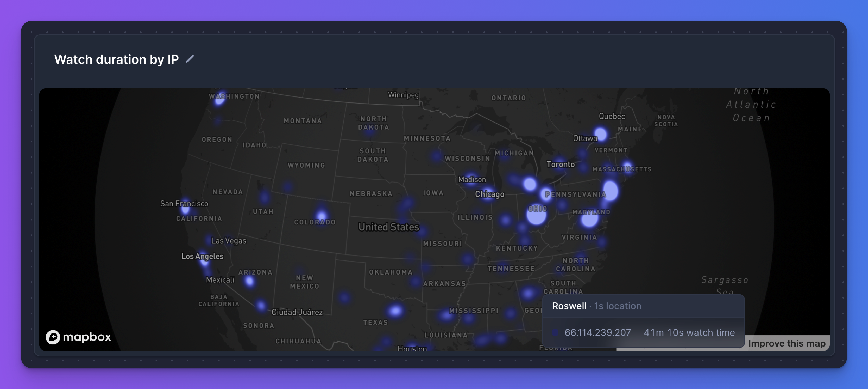Screen dimensions: 868x389
Task: Click the heat spot in Texas
Action: click(395, 310)
